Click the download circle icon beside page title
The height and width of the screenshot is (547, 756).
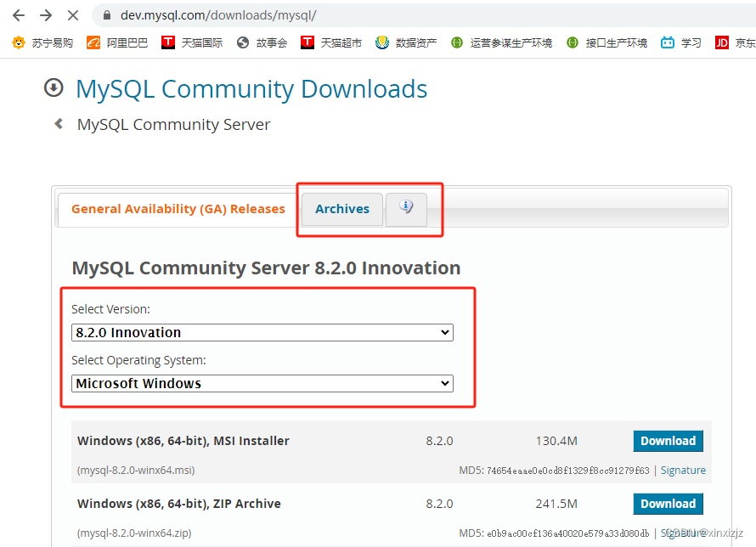tap(54, 87)
